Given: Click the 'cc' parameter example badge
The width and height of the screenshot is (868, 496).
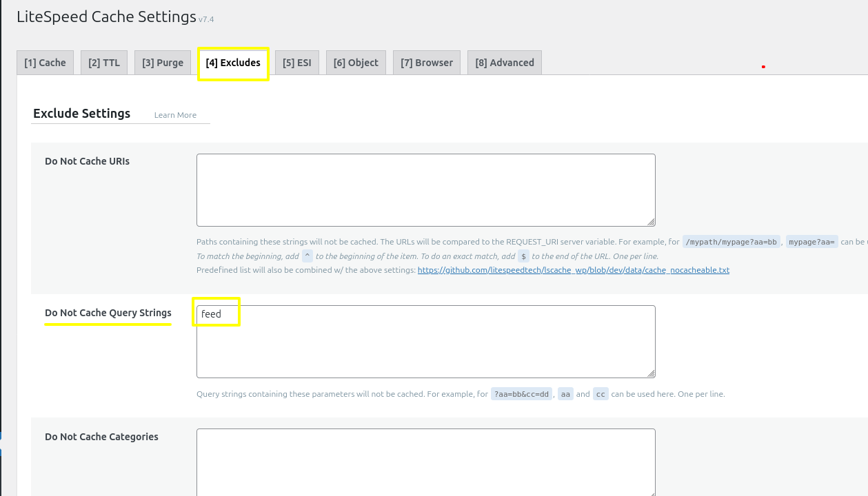Looking at the screenshot, I should (600, 393).
